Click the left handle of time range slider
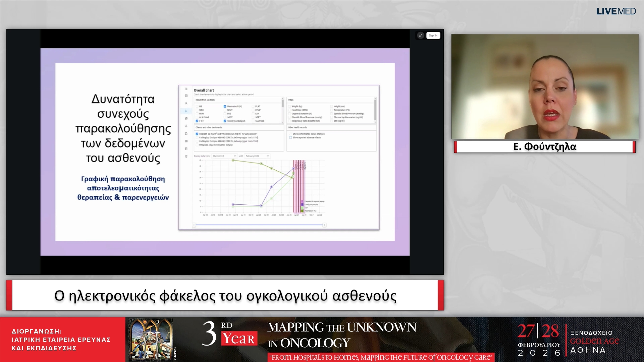This screenshot has width=644, height=362. (x=194, y=225)
